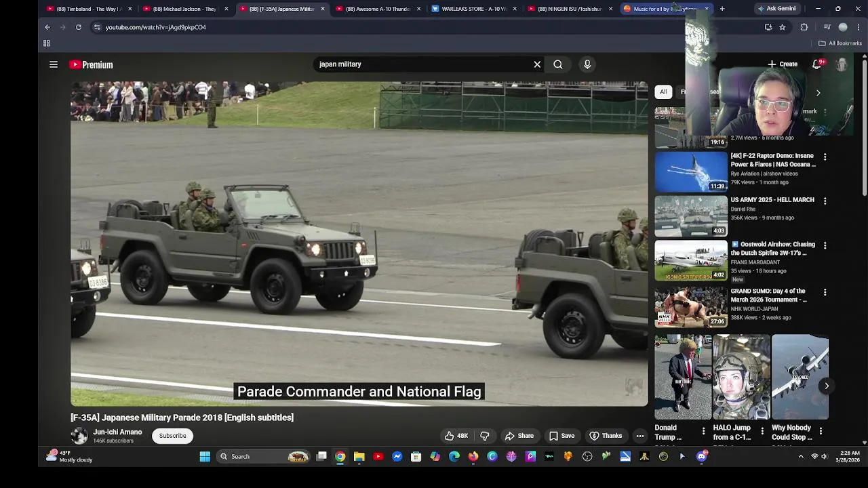
Task: Open Wi-Fi network tray icon
Action: pos(814,457)
